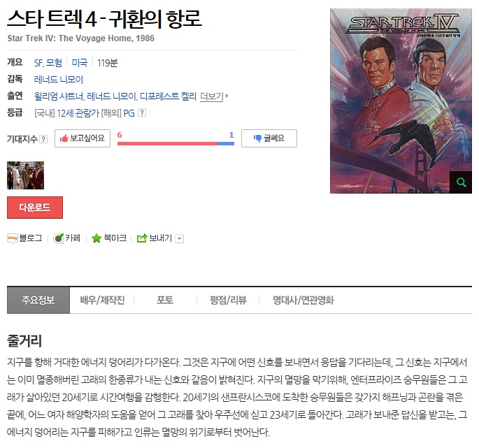
Task: Click the cafe share icon
Action: [58, 238]
